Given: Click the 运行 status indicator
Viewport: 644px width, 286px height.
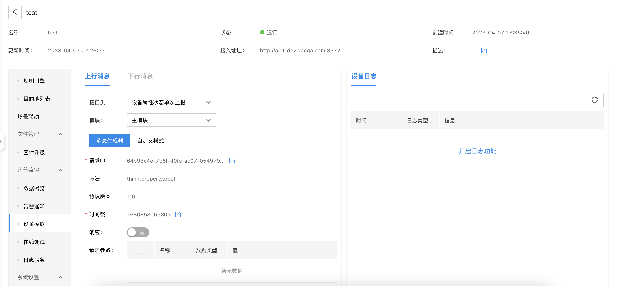Looking at the screenshot, I should click(x=269, y=32).
